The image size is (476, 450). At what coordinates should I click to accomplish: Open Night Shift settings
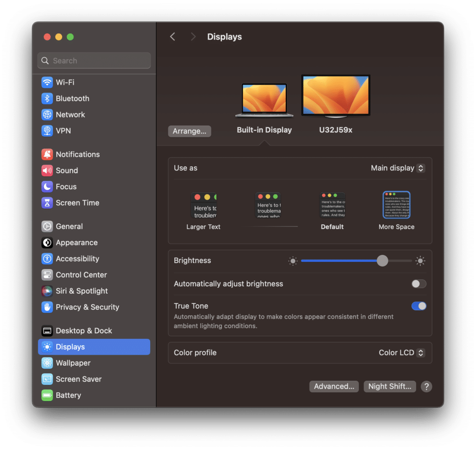(x=390, y=386)
